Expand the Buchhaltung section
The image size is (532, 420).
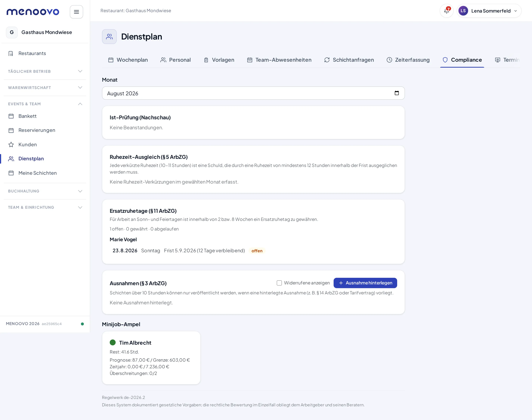pos(45,191)
